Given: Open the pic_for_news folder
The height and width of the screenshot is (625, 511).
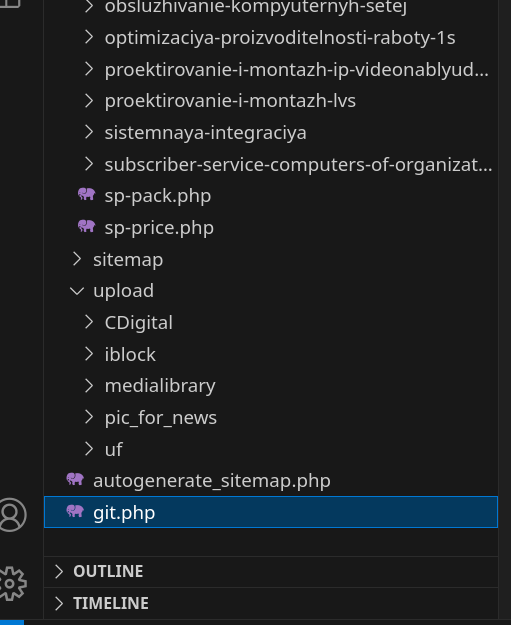Looking at the screenshot, I should click(161, 418).
